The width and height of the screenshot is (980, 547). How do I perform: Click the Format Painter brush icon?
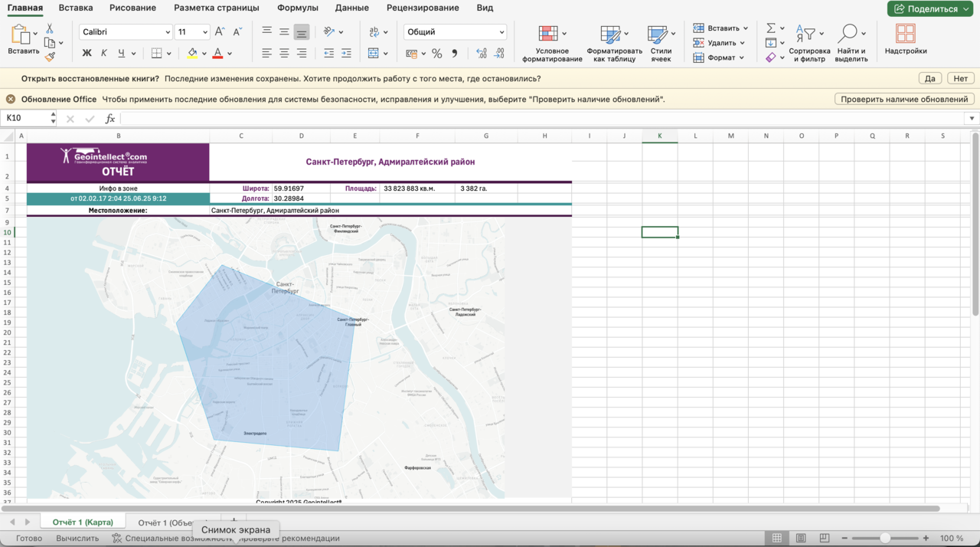tap(50, 57)
